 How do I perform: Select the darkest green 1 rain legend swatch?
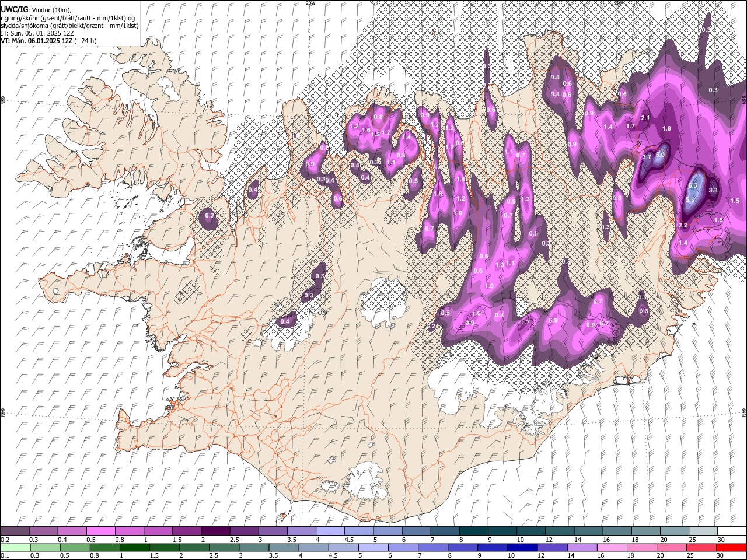click(134, 547)
